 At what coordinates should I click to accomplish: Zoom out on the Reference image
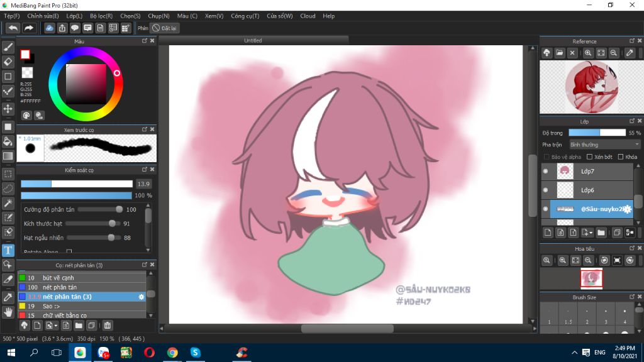click(x=614, y=53)
